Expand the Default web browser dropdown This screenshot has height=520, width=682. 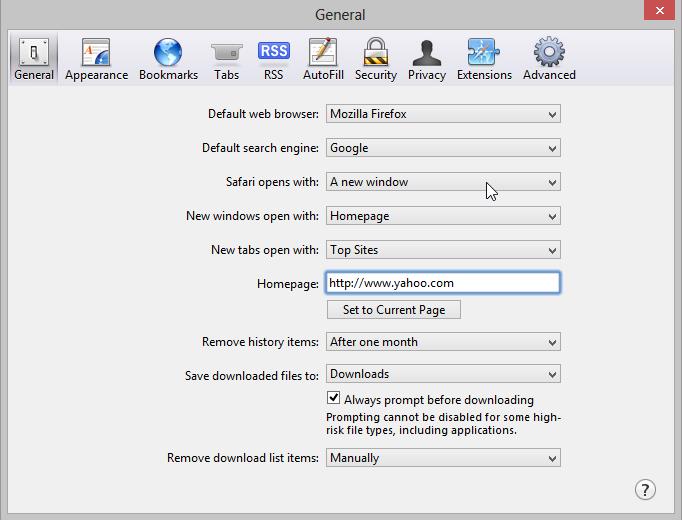443,114
